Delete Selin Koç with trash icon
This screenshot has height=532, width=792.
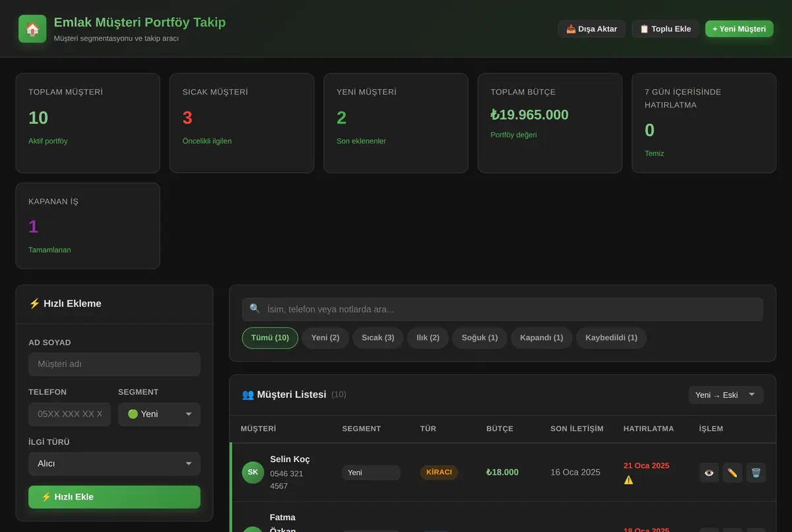coord(756,473)
